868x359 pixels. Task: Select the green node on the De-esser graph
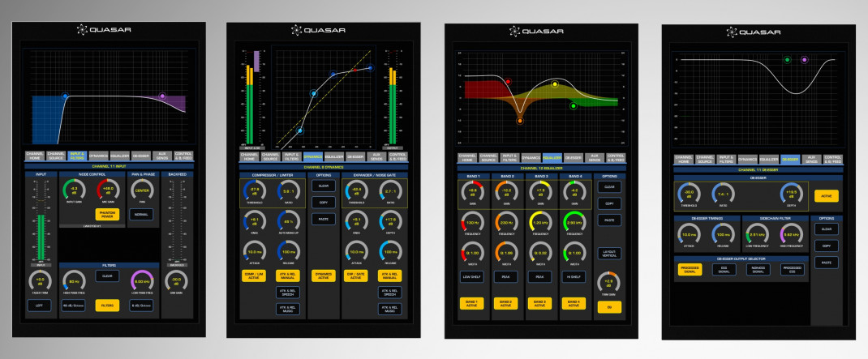click(x=787, y=60)
